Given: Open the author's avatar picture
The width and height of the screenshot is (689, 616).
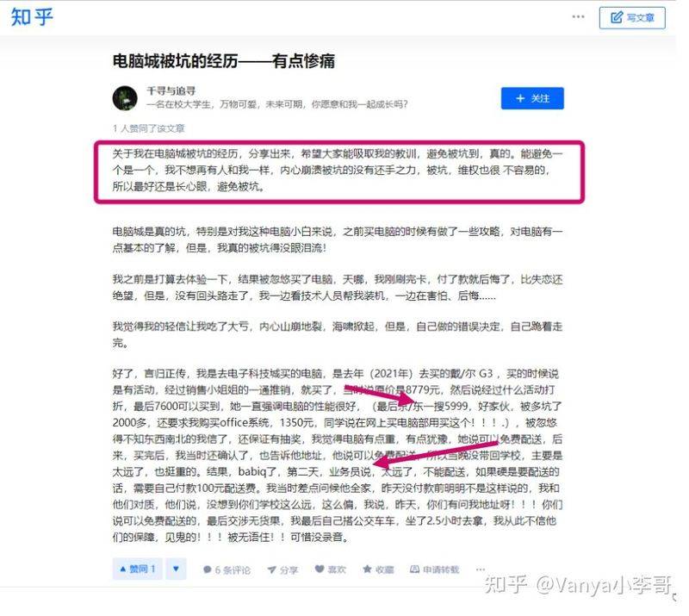Looking at the screenshot, I should click(x=125, y=98).
